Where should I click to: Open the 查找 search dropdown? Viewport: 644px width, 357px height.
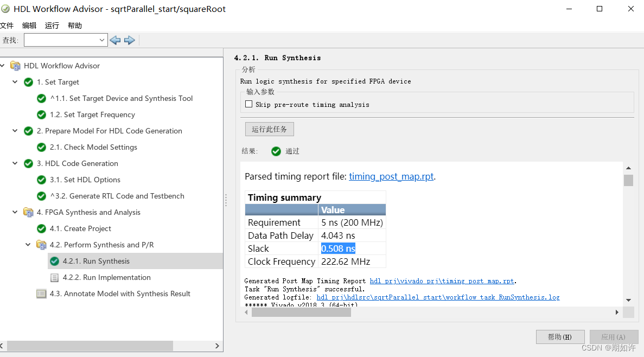point(103,40)
